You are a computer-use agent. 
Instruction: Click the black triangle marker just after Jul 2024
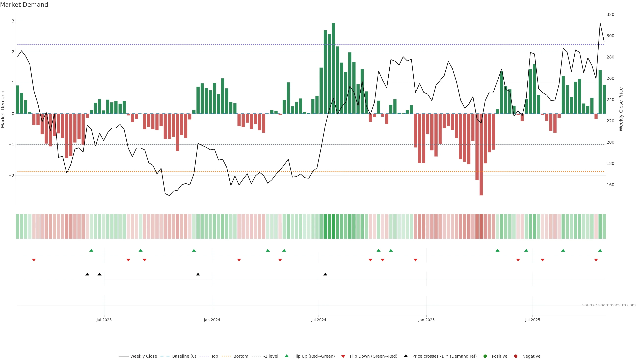point(325,274)
